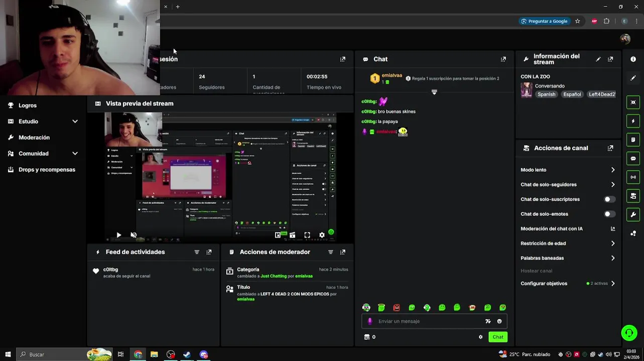Click the text formatting icon in chat input
The height and width of the screenshot is (361, 644).
[x=488, y=321]
